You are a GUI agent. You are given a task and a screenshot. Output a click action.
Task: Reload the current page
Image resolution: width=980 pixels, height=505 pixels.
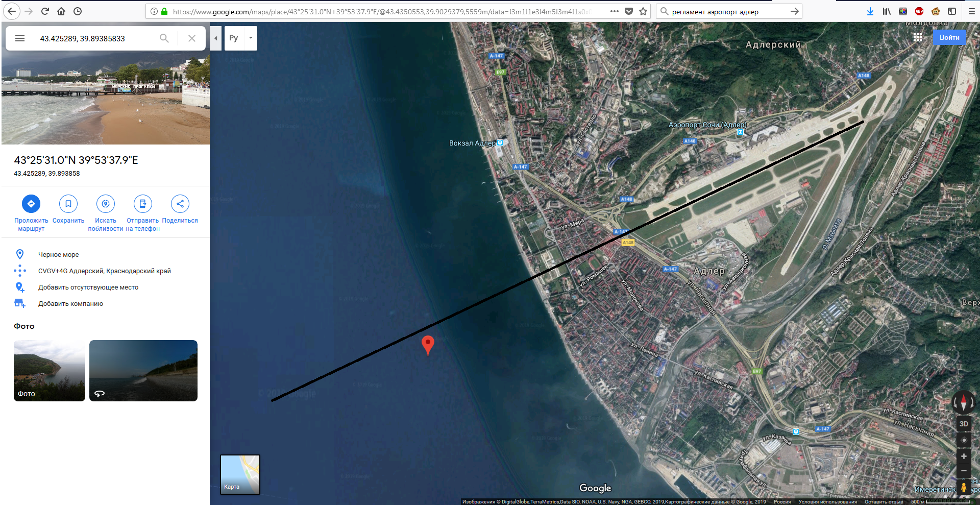tap(45, 11)
